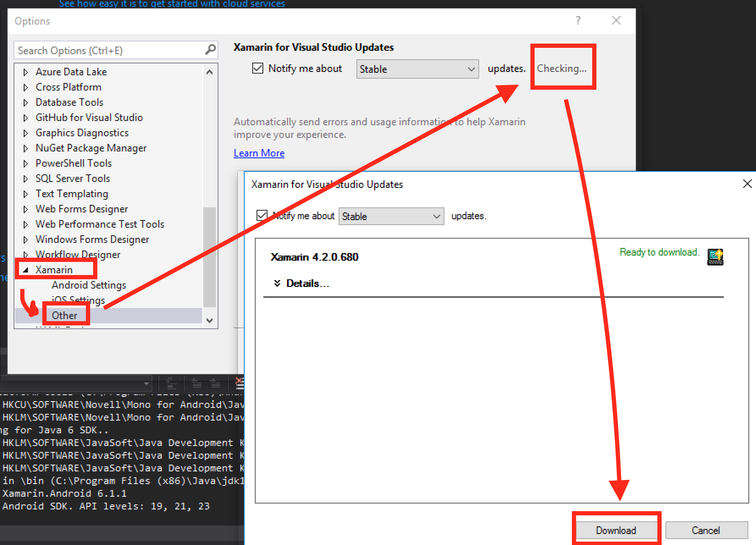The width and height of the screenshot is (756, 545).
Task: Select iOS Settings under Xamarin
Action: pyautogui.click(x=78, y=300)
